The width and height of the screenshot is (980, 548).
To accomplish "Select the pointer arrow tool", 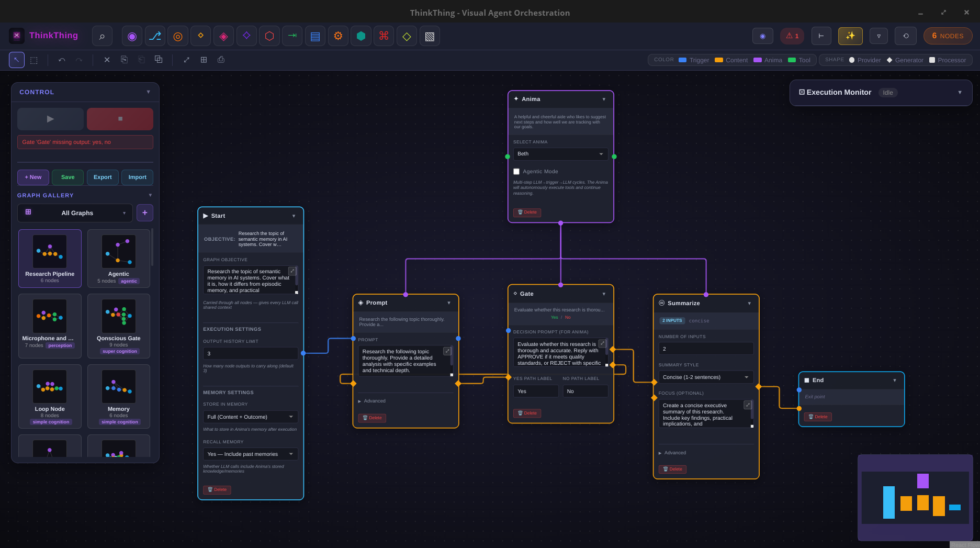I will 17,60.
